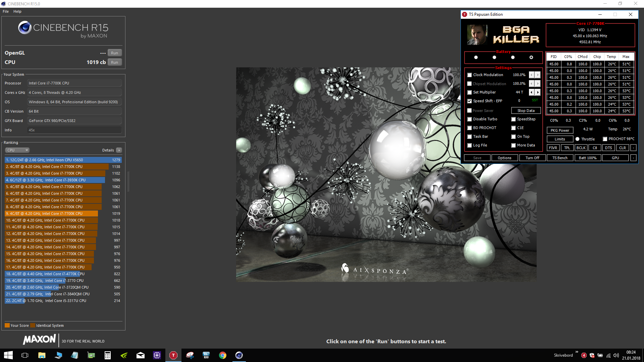Collapse ThrottleStop panel with bottom minus button
Image resolution: width=644 pixels, height=362 pixels.
click(634, 158)
